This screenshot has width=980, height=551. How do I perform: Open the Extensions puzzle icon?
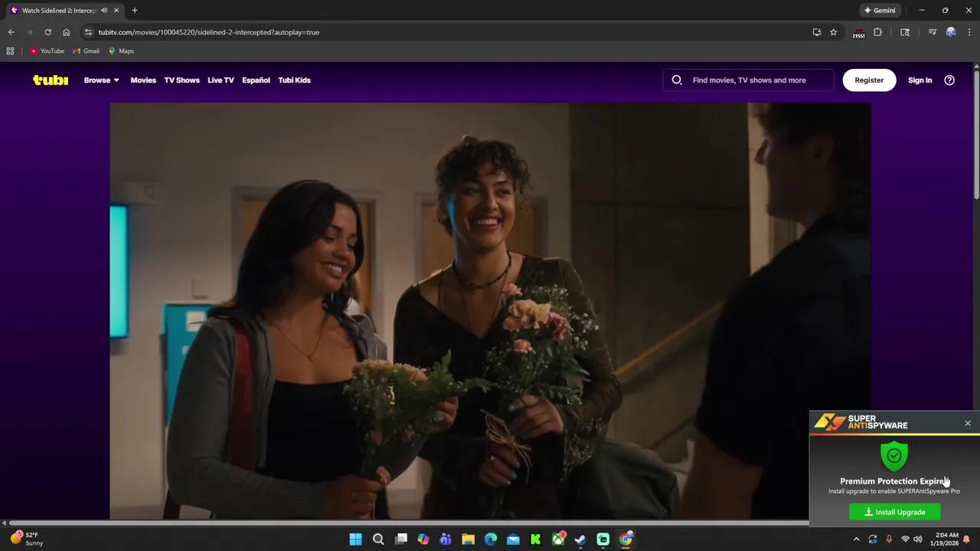(x=878, y=32)
